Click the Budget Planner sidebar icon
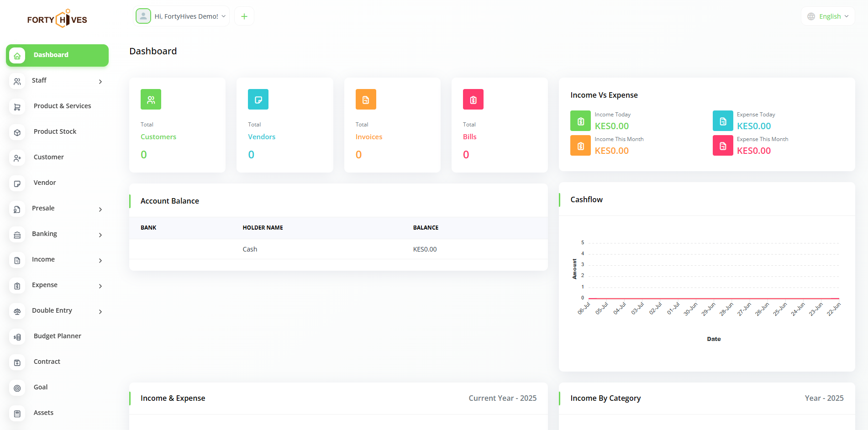 [17, 337]
